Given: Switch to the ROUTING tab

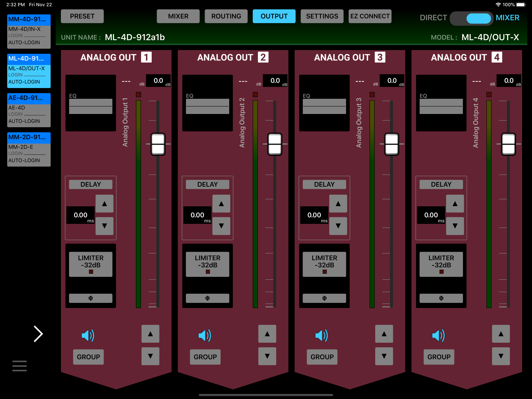Looking at the screenshot, I should (x=226, y=16).
